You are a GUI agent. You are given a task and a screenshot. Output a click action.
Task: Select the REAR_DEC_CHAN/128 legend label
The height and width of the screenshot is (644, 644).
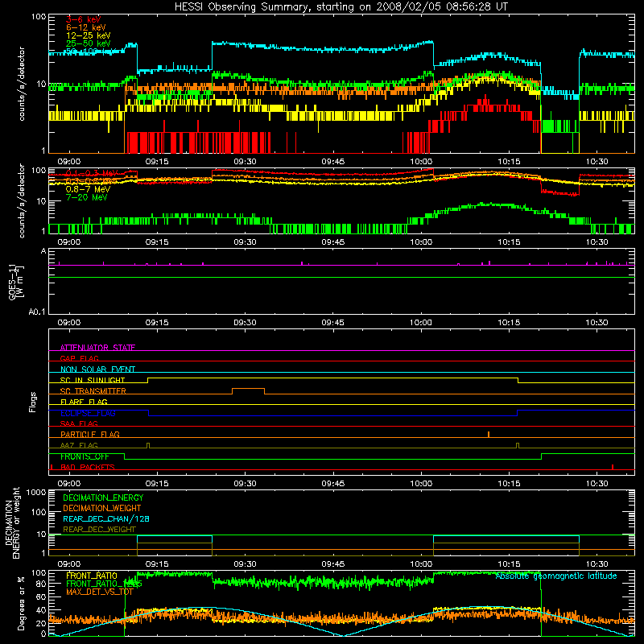click(106, 518)
